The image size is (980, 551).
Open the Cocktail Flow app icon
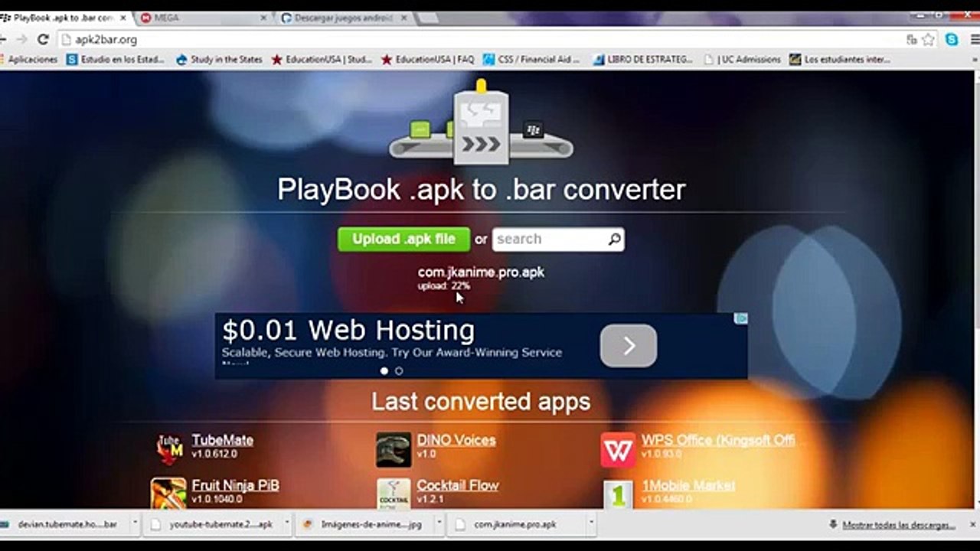tap(394, 494)
